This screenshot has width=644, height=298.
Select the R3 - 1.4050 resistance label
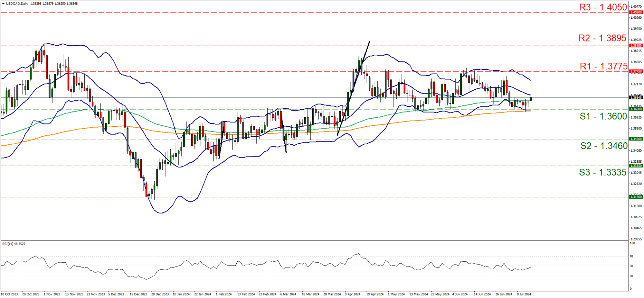[x=603, y=7]
